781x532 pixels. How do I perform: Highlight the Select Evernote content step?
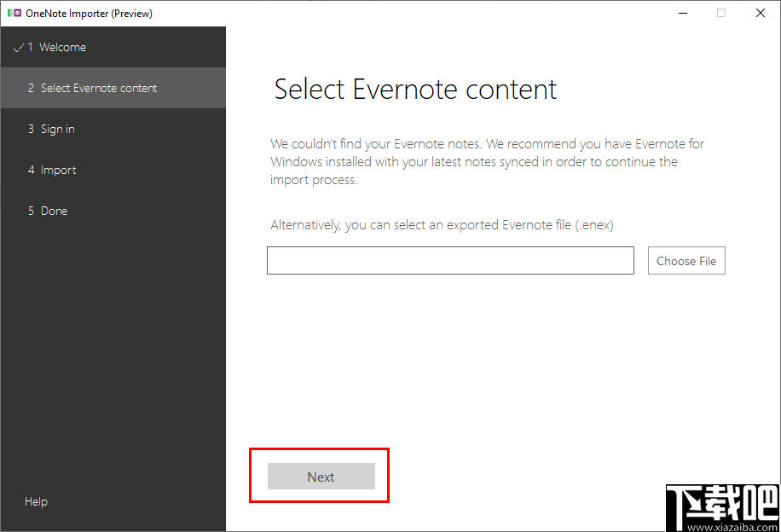(x=98, y=88)
